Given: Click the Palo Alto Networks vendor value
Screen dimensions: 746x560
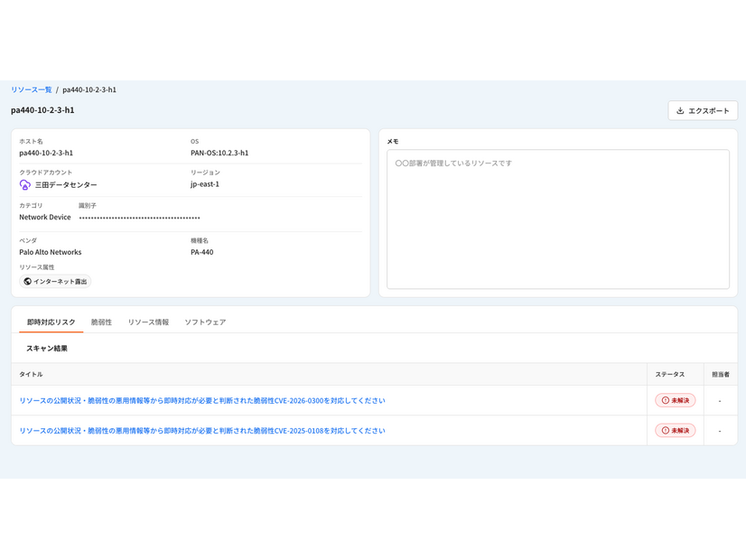Looking at the screenshot, I should tap(51, 252).
